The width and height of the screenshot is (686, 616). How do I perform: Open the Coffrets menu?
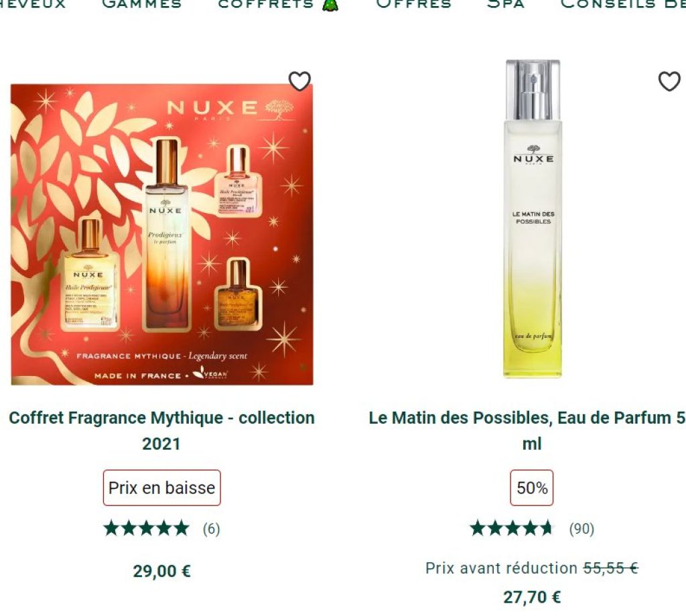click(266, 4)
